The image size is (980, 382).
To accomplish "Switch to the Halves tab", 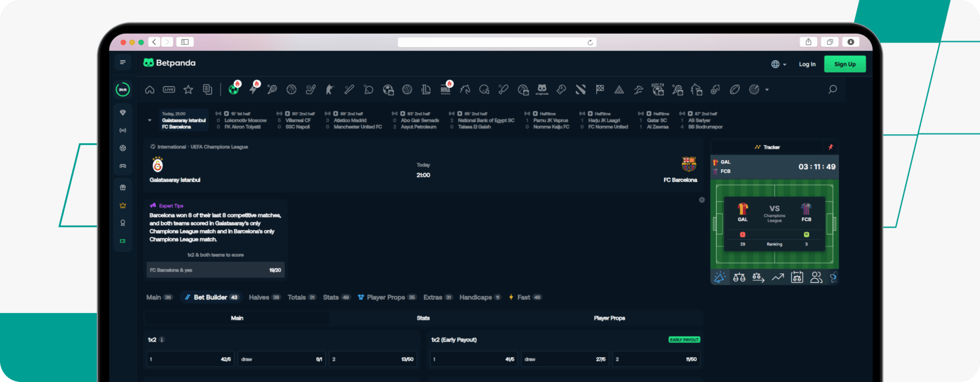I will point(264,297).
